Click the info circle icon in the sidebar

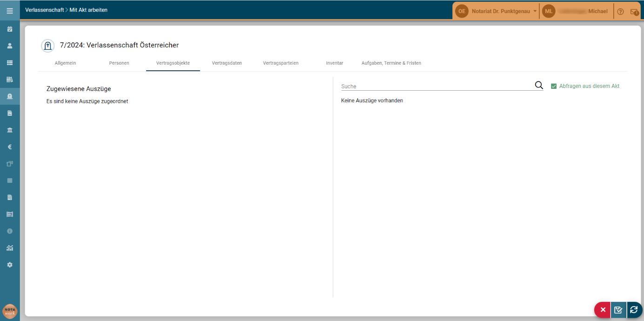tap(10, 231)
